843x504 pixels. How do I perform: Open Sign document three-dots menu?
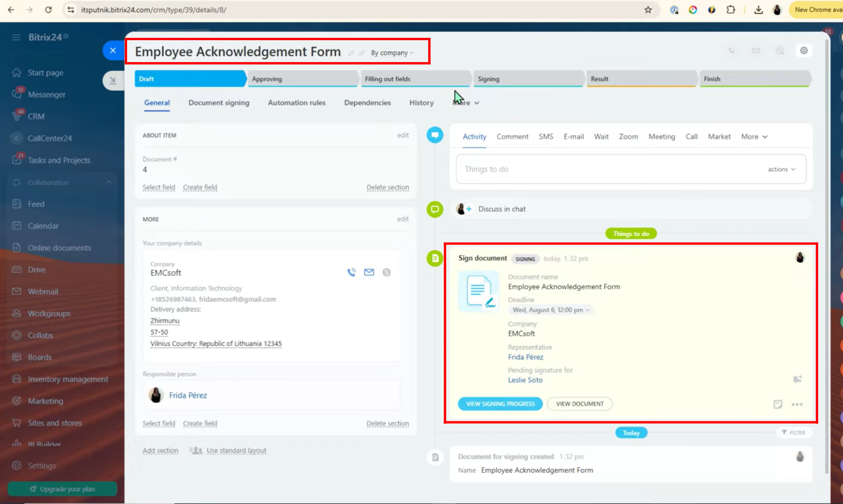click(797, 405)
